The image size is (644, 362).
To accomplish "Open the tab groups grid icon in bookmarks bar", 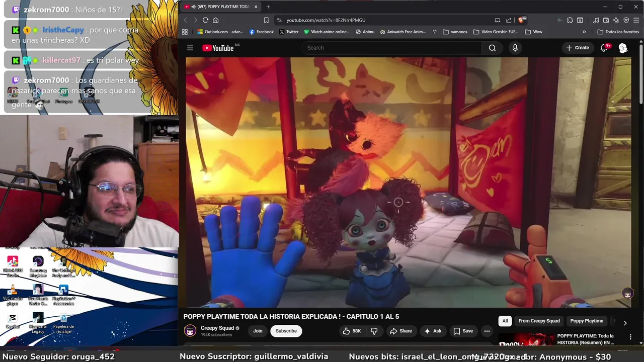I will (185, 32).
